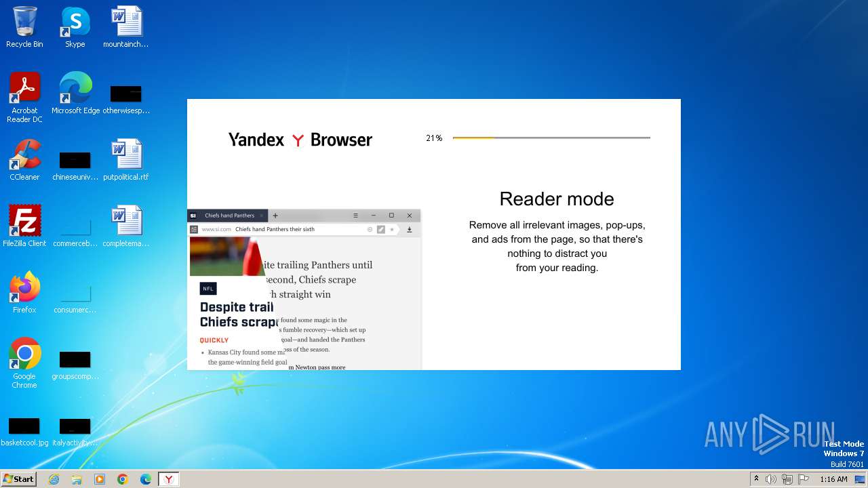
Task: Select the Yandex installer taskbar button
Action: (x=169, y=479)
